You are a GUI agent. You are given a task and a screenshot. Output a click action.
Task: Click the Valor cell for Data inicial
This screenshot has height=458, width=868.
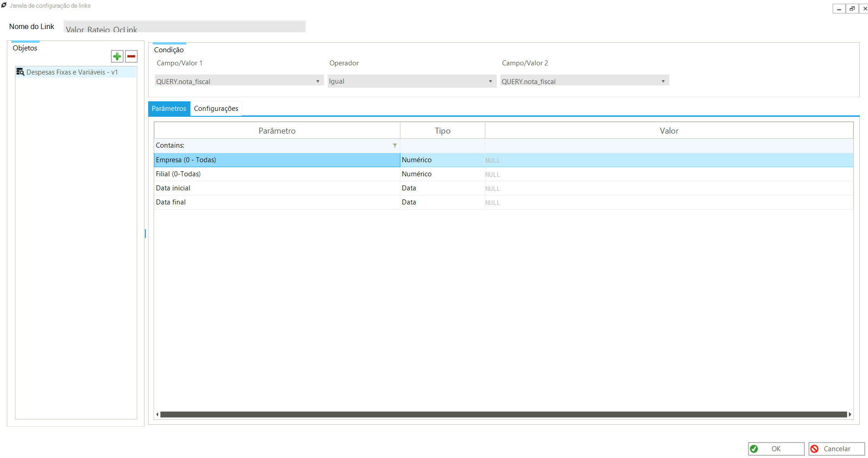click(x=668, y=188)
